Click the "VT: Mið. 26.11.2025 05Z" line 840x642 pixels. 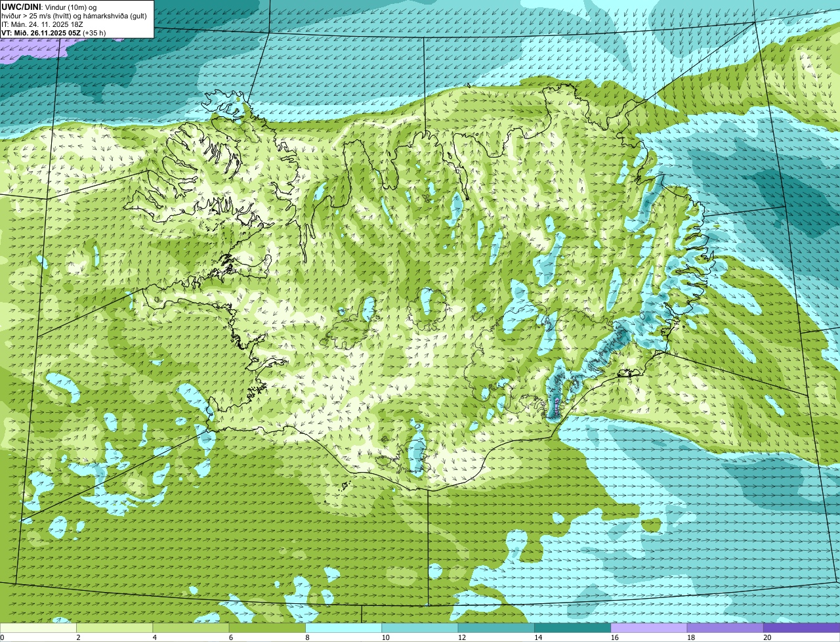click(41, 32)
